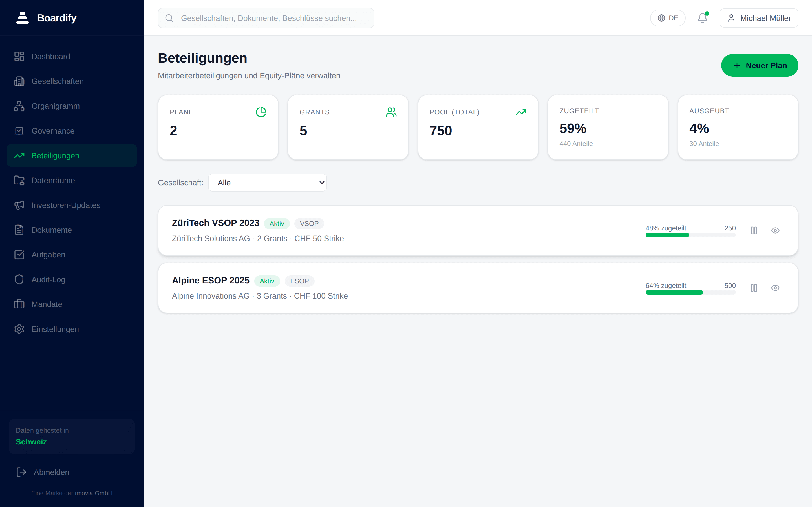Pause the Alpine ESOP 2025 plan

click(754, 288)
